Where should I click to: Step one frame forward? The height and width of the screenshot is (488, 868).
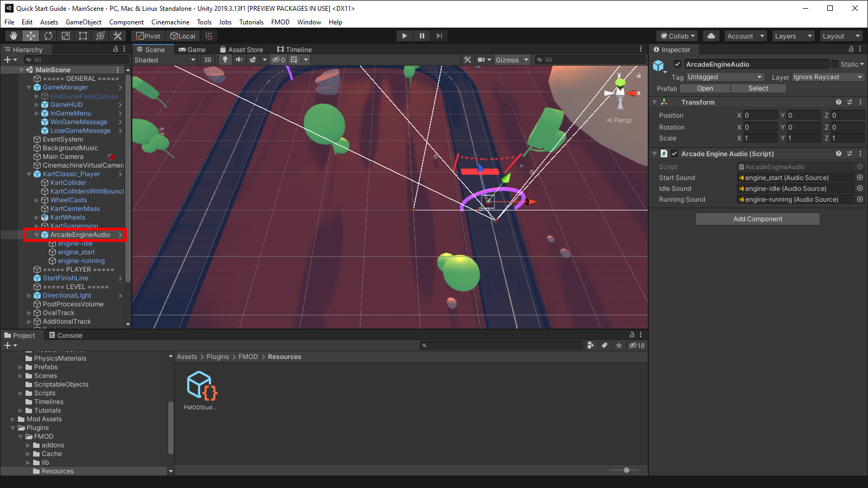point(439,36)
